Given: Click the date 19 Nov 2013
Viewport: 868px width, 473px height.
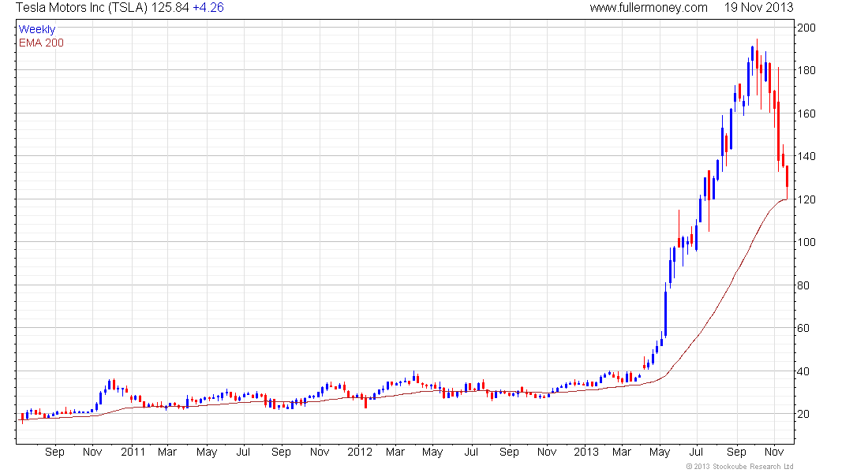Looking at the screenshot, I should click(x=758, y=8).
